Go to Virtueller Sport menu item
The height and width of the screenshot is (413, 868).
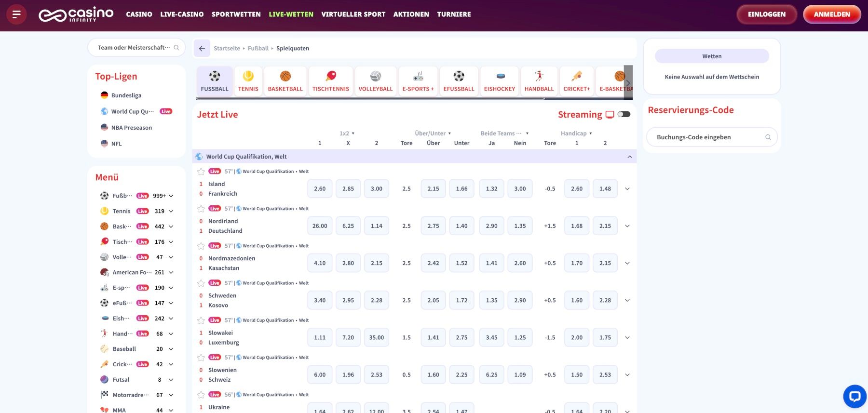pyautogui.click(x=353, y=14)
